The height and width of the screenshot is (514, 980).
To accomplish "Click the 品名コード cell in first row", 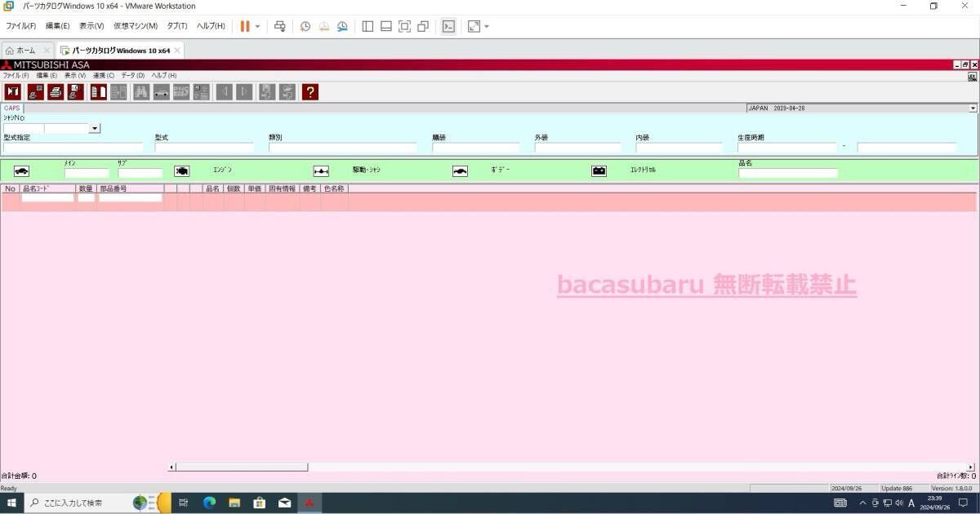I will point(47,197).
